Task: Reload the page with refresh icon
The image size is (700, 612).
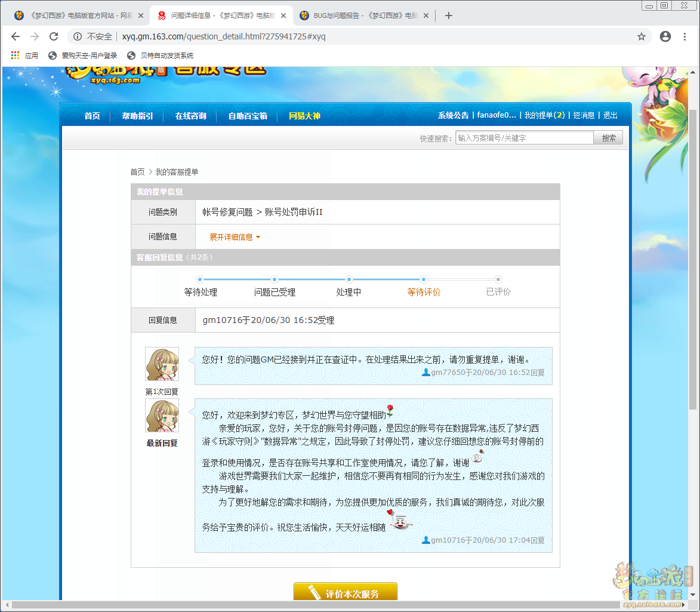Action: pos(54,36)
